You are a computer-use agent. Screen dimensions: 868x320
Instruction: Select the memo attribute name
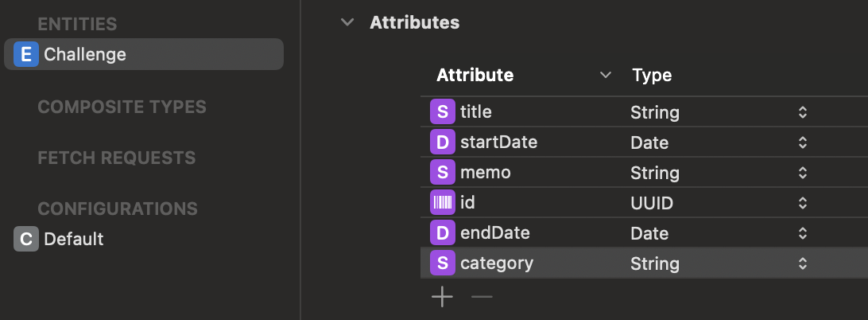click(x=486, y=173)
